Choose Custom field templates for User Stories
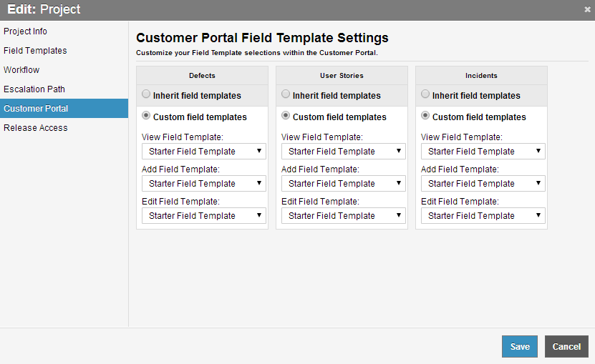595x364 pixels. tap(286, 116)
